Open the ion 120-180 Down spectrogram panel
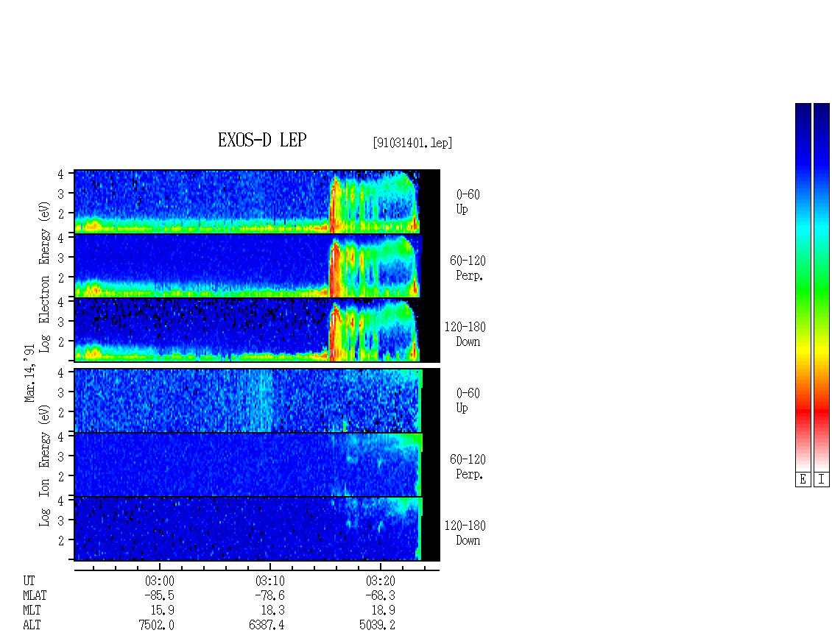The height and width of the screenshot is (644, 832). (x=257, y=529)
